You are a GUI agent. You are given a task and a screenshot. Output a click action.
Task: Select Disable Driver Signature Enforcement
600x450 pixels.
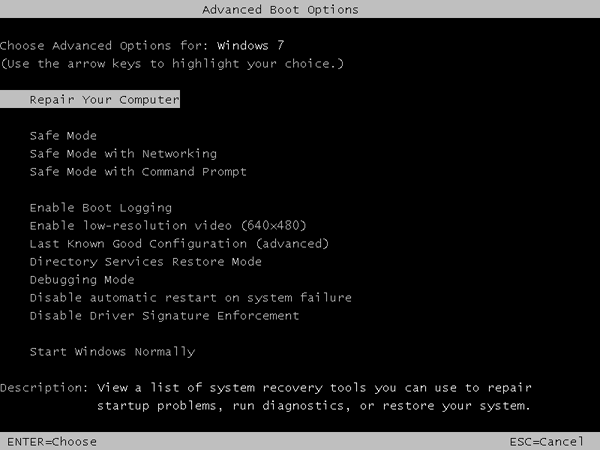coord(164,316)
